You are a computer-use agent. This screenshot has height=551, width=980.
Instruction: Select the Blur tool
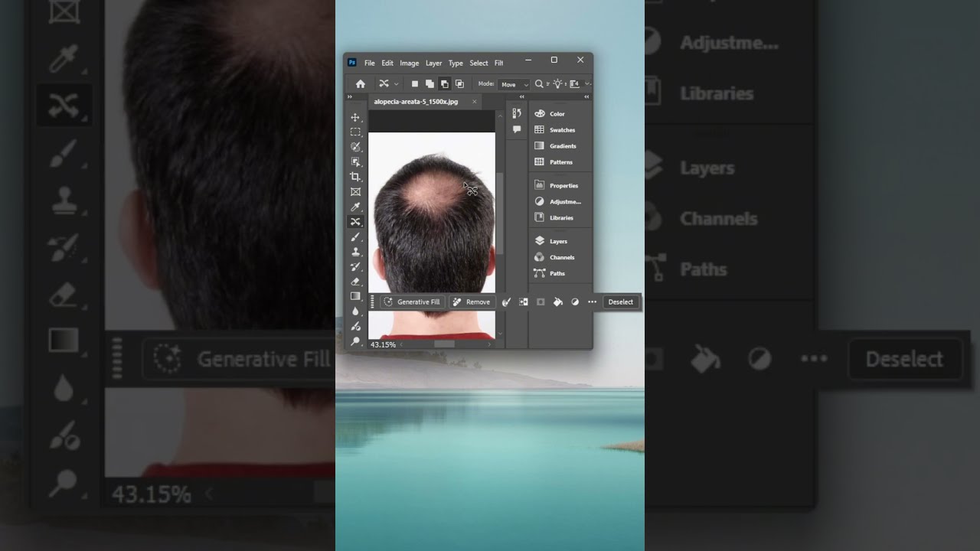click(x=355, y=311)
